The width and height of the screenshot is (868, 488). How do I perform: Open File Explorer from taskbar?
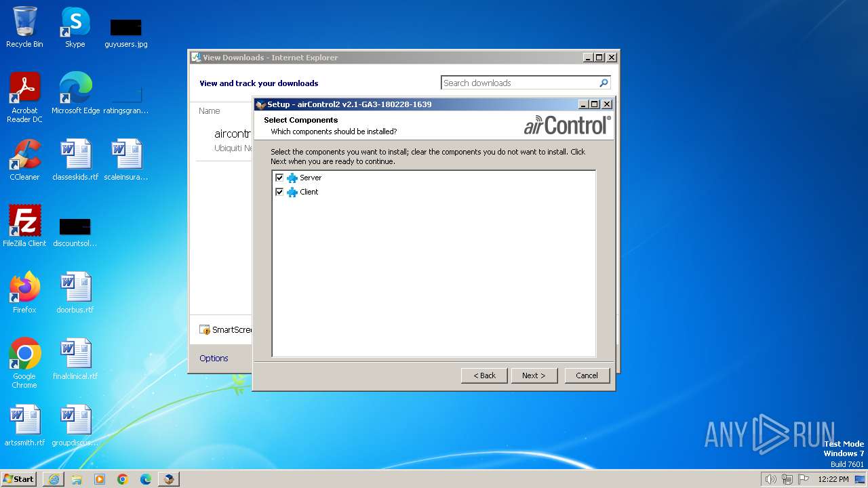click(77, 479)
